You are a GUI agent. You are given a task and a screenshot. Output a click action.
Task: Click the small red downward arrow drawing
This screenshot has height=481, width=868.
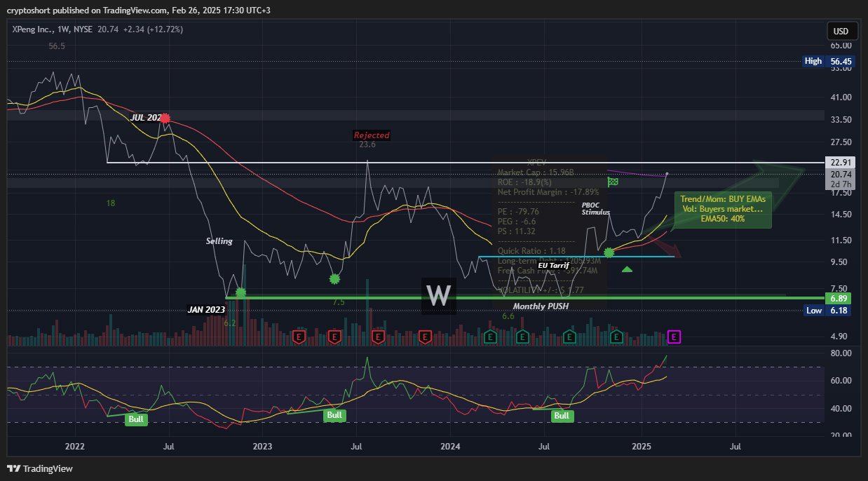point(670,247)
